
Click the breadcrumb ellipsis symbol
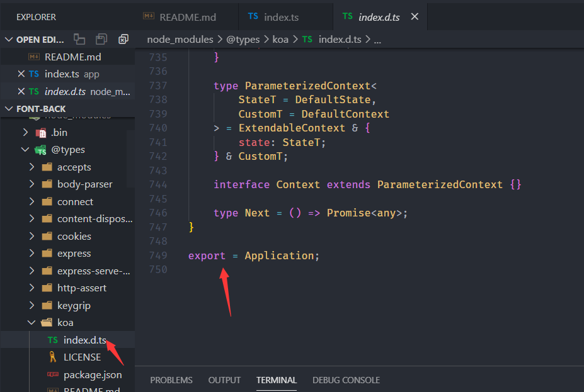pos(377,40)
